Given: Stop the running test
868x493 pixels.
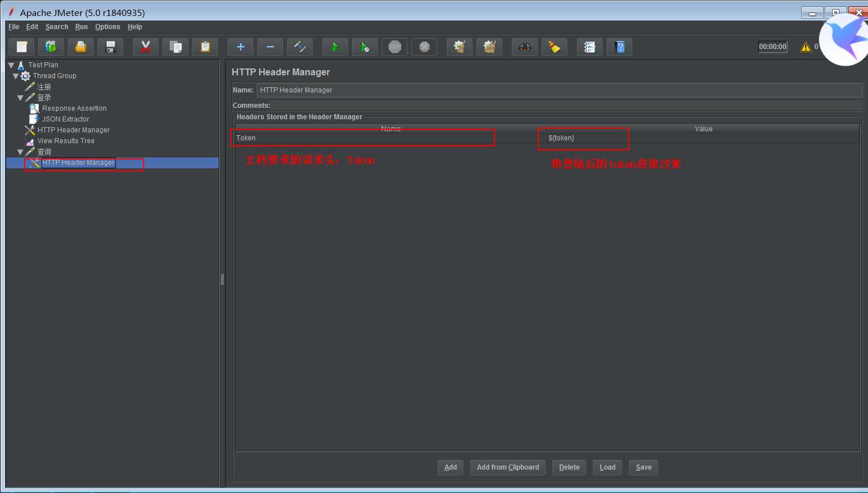Looking at the screenshot, I should point(395,47).
